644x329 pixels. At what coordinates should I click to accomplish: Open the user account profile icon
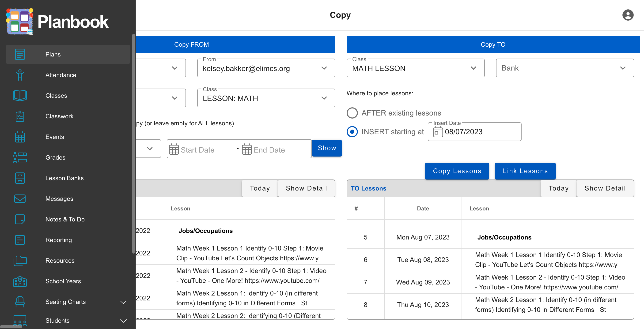(628, 15)
